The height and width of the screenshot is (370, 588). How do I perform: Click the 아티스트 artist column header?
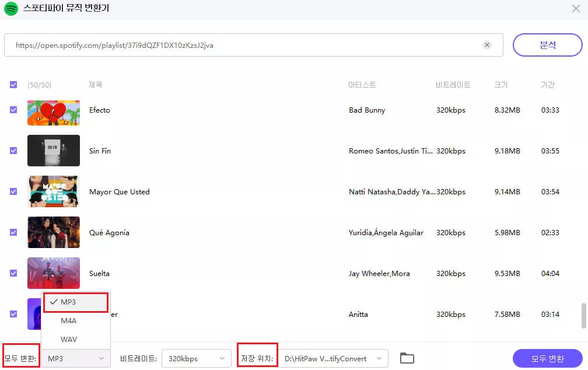(362, 85)
